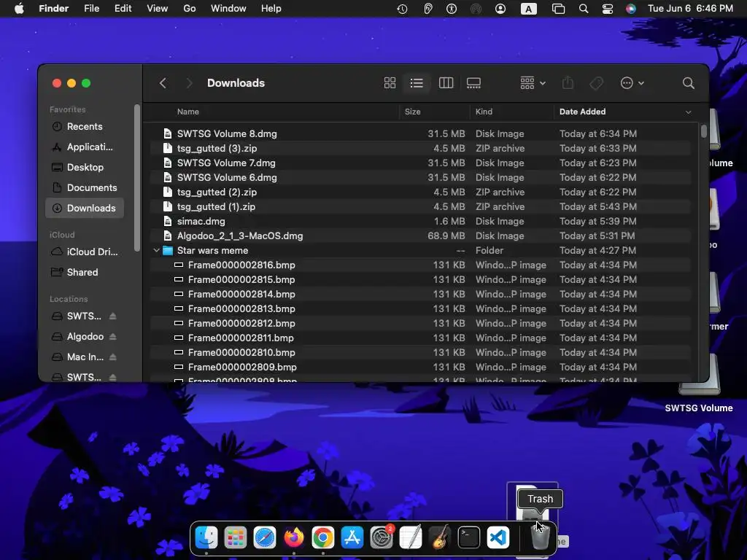This screenshot has height=560, width=747.
Task: Sort by the Name column header
Action: [x=187, y=112]
